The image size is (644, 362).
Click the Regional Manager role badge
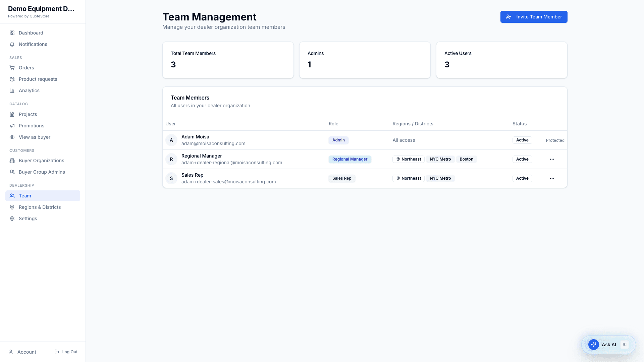350,159
